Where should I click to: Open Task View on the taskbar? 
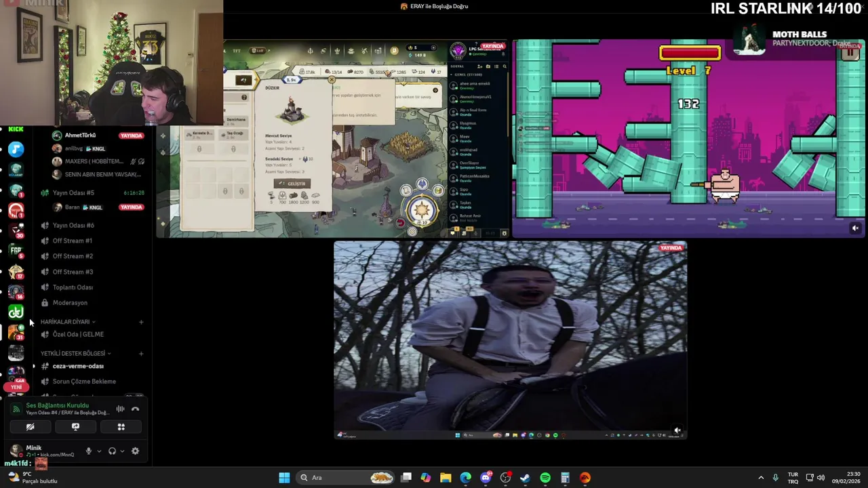click(406, 478)
